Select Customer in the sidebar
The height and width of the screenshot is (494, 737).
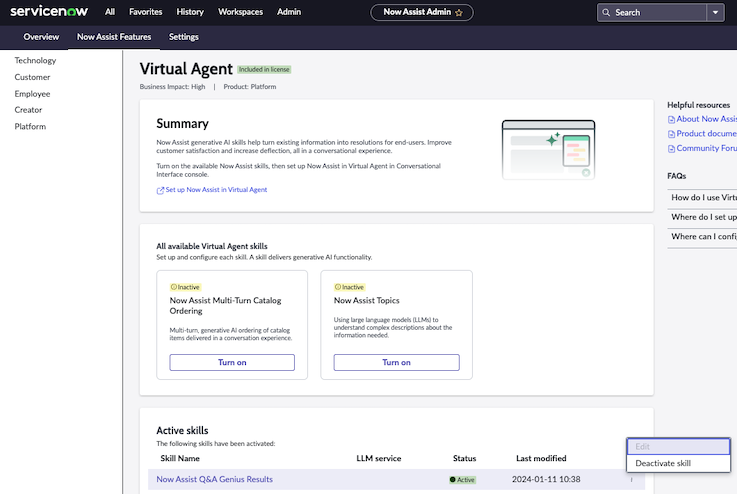coord(32,77)
